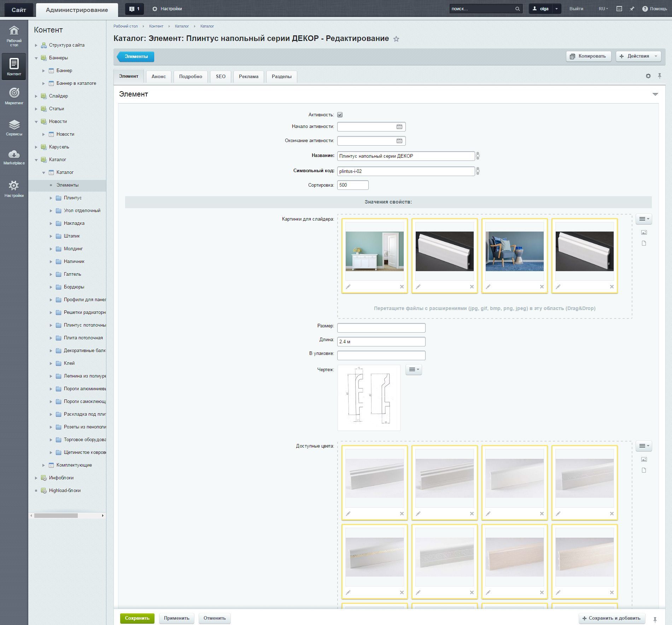
Task: Delete first slider image with the door
Action: (x=402, y=287)
